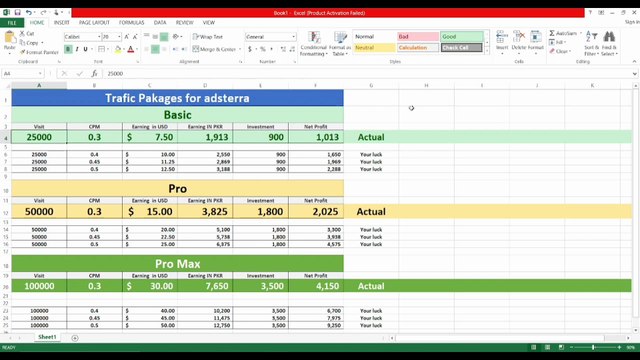The width and height of the screenshot is (640, 360).
Task: Open Format as Table
Action: tap(340, 44)
